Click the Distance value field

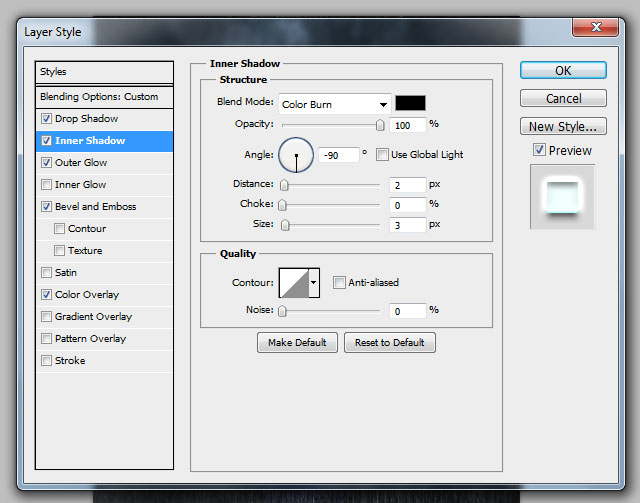[408, 186]
